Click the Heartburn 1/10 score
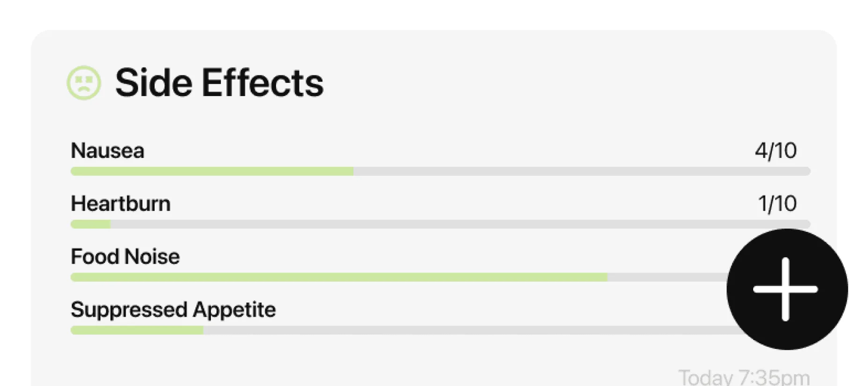Screen dimensions: 868x386 777,204
